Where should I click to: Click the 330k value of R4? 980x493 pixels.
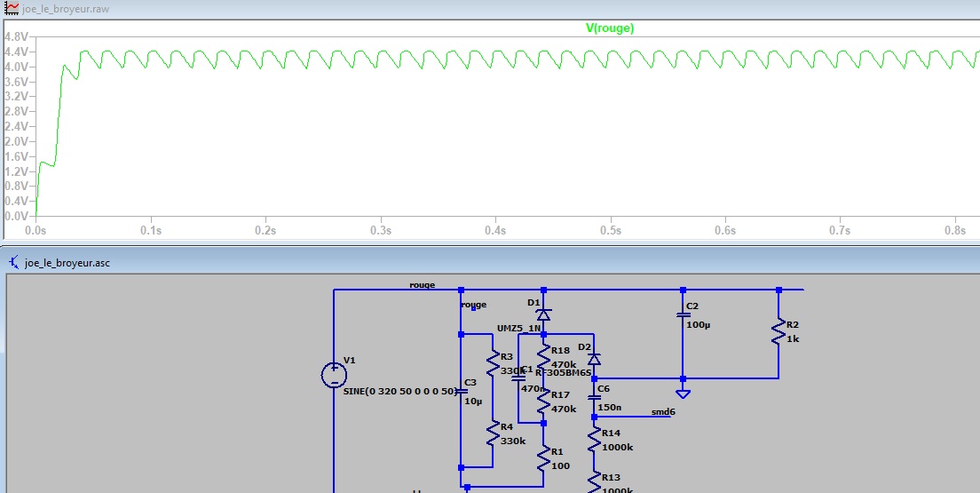513,441
